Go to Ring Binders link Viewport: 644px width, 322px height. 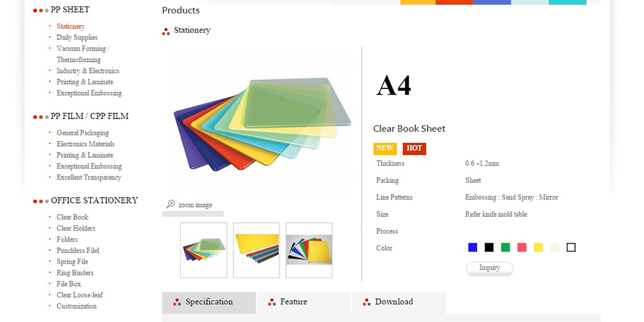[75, 272]
